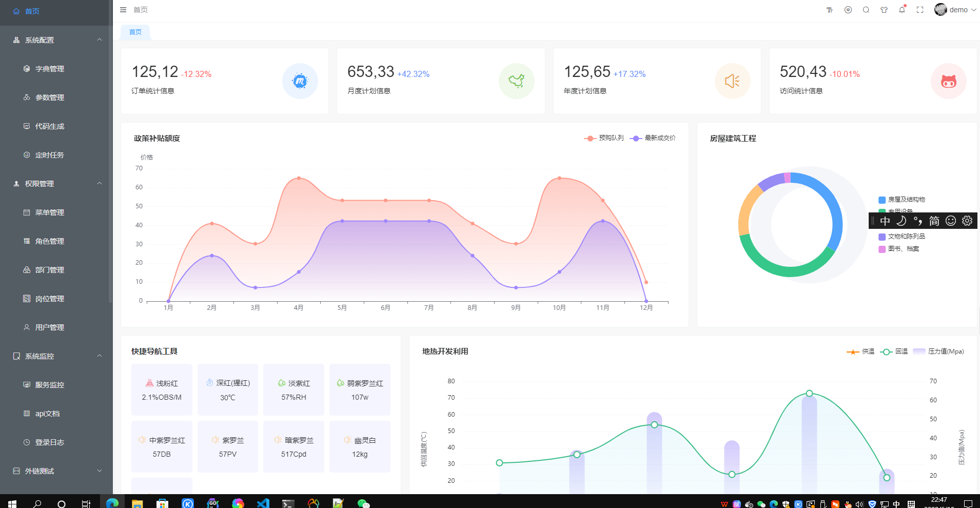Image resolution: width=980 pixels, height=508 pixels.
Task: Collapse the 系统配置 menu group
Action: click(56, 40)
